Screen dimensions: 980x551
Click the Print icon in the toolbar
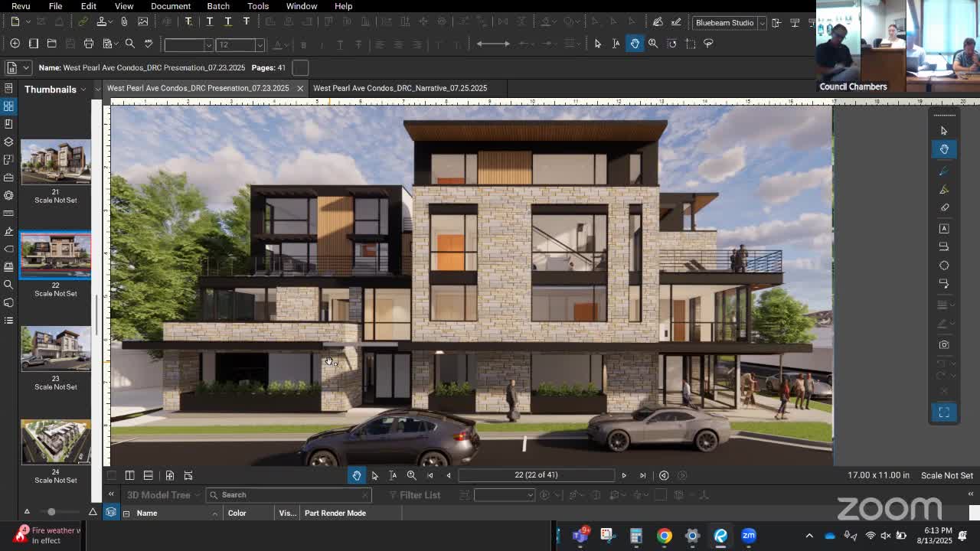click(89, 44)
